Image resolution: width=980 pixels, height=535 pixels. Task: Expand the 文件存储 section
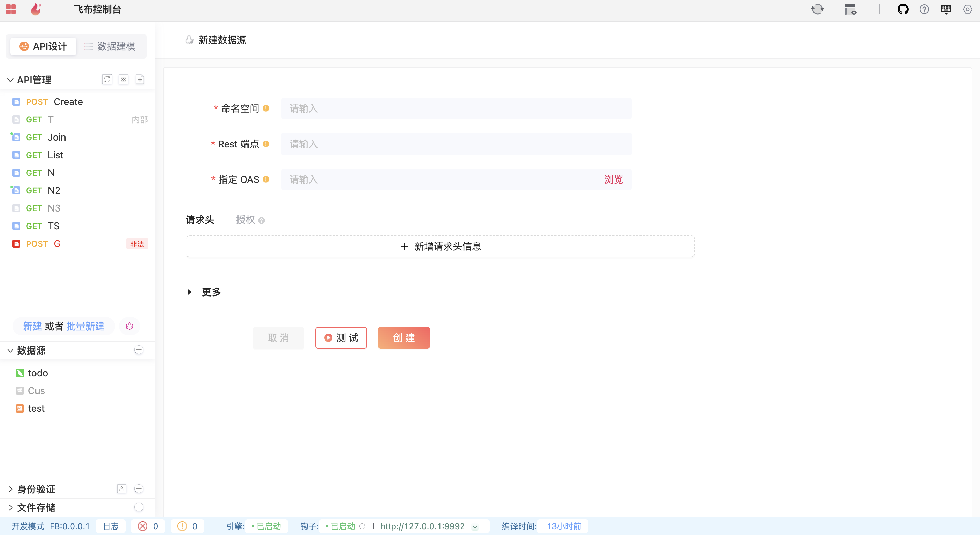pyautogui.click(x=10, y=507)
